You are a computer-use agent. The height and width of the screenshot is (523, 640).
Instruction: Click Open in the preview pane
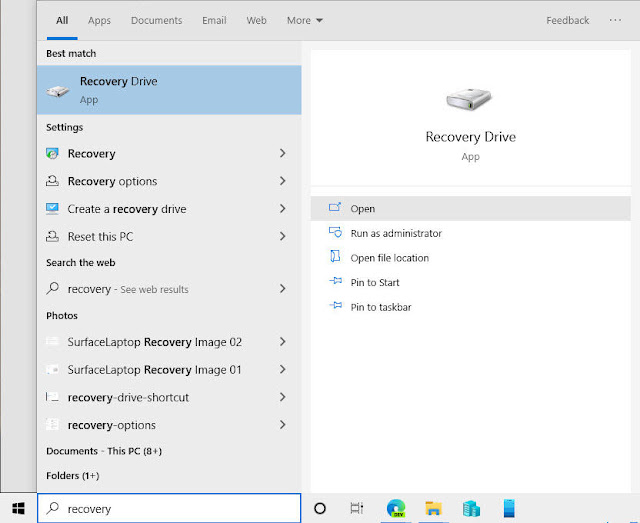pyautogui.click(x=471, y=209)
